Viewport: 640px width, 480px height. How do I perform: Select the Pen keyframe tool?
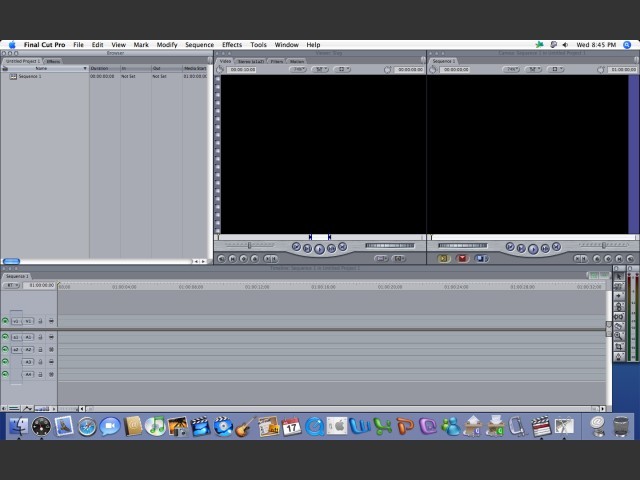(x=619, y=356)
